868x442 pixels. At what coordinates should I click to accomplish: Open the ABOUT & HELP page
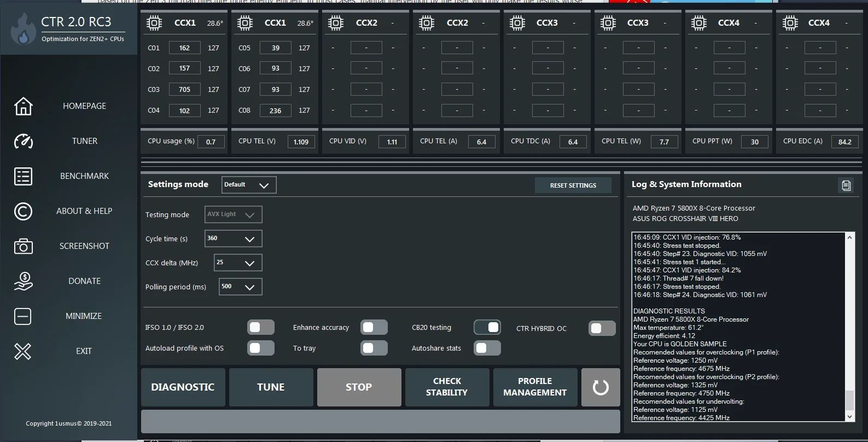coord(84,211)
